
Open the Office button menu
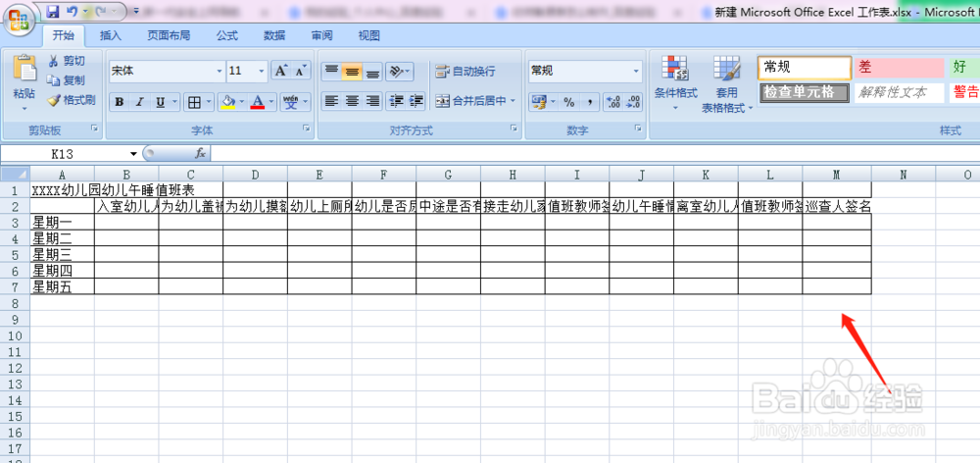(18, 20)
